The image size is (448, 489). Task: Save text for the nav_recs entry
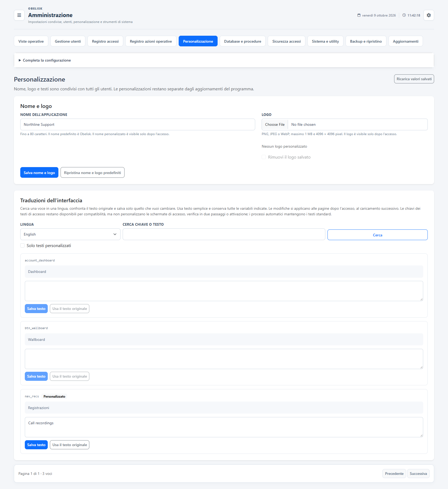point(36,445)
